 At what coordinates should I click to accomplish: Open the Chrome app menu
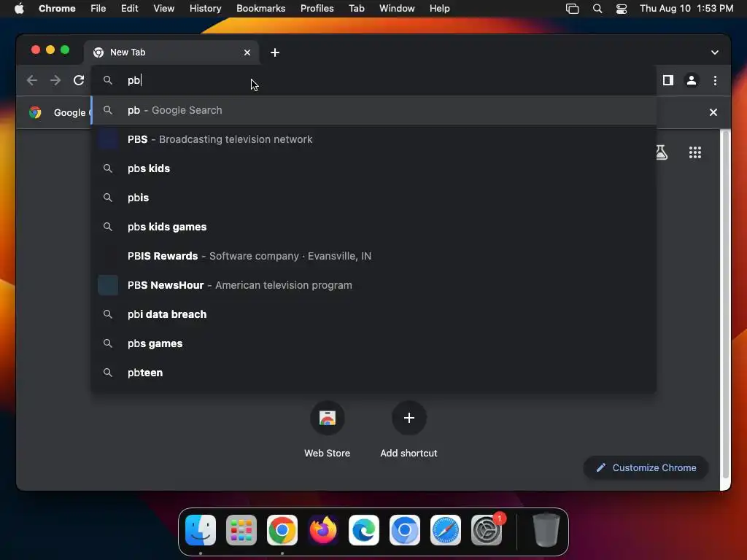57,8
